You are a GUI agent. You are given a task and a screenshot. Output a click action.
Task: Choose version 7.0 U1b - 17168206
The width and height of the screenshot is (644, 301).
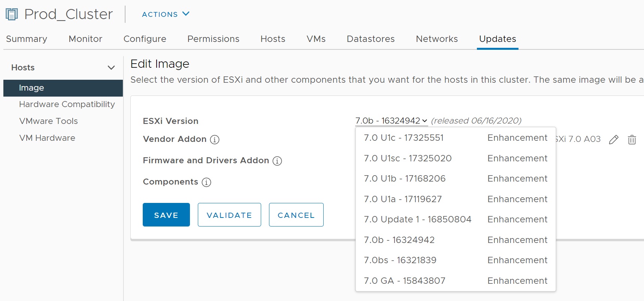click(456, 179)
